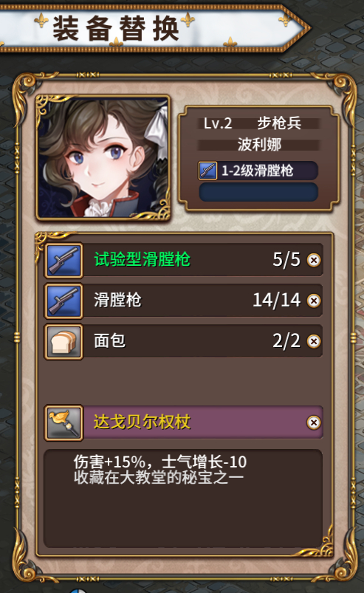Select the 试验型滑膛枪 equipment row
This screenshot has width=364, height=593.
tap(184, 260)
